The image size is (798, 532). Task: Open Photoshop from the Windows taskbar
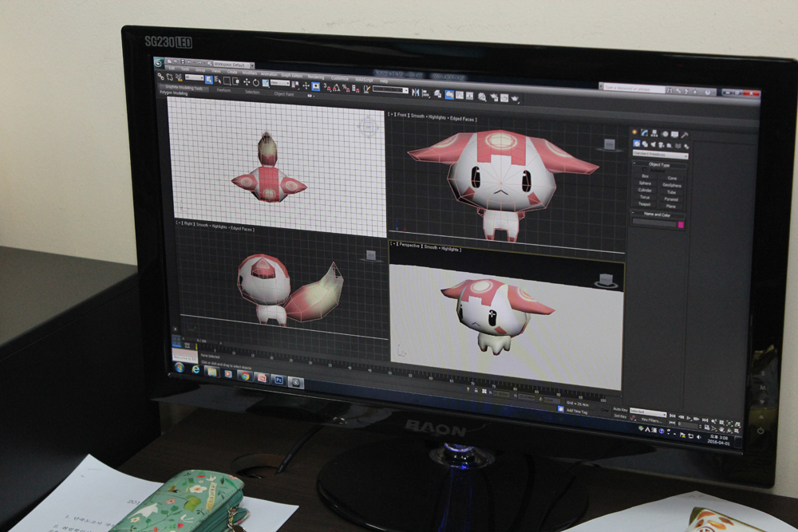(279, 380)
